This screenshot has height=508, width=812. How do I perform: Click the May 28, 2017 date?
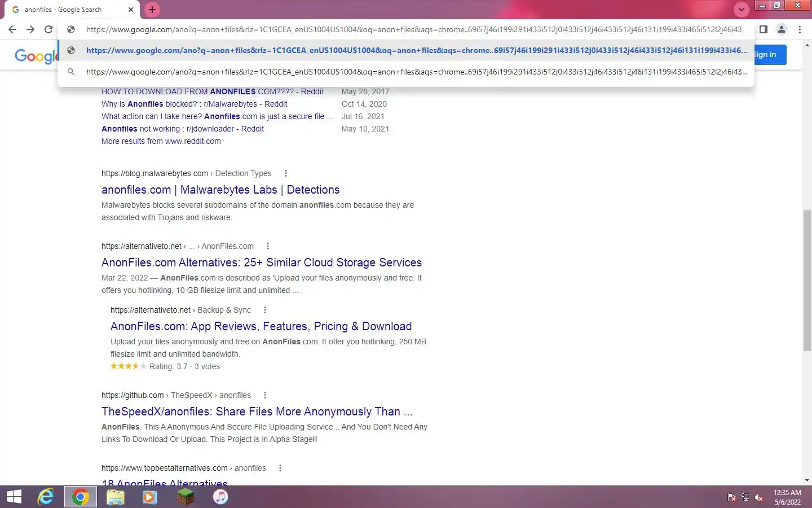[x=365, y=91]
